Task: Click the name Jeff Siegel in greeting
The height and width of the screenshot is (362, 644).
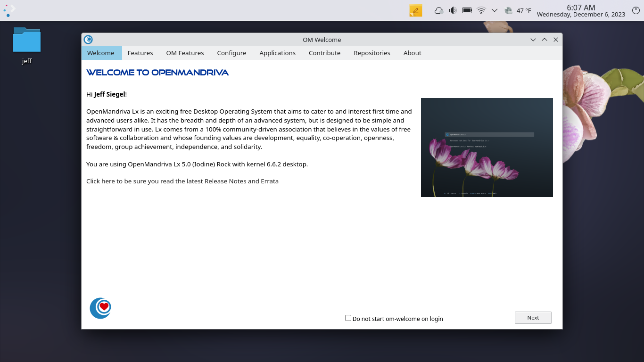Action: pos(109,94)
